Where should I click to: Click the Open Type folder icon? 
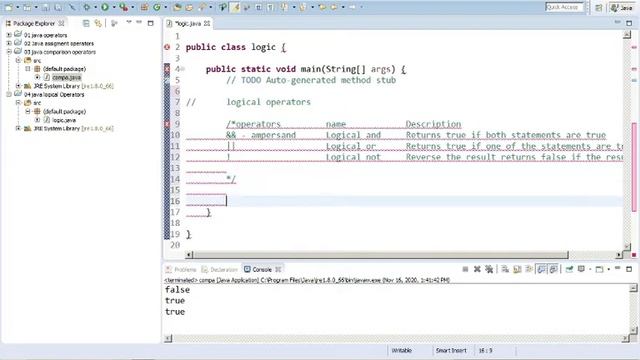point(177,7)
